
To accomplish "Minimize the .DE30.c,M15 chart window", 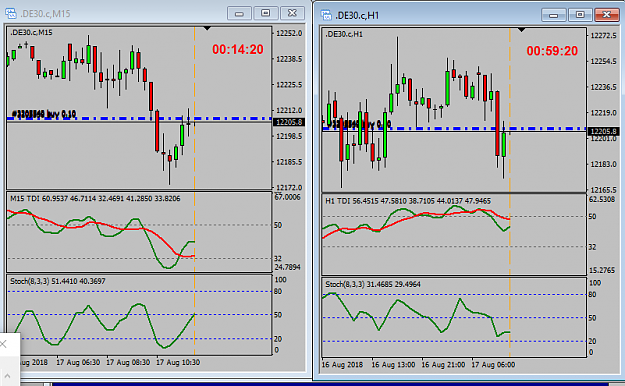I will pos(239,13).
